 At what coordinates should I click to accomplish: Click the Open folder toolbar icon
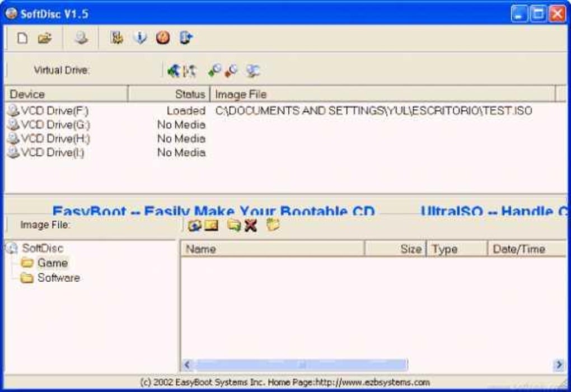point(45,38)
